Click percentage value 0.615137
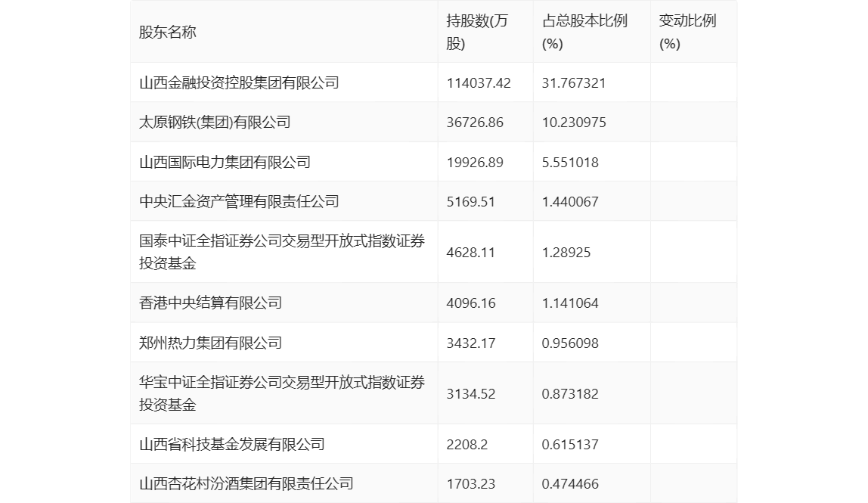This screenshot has height=503, width=868. [570, 444]
